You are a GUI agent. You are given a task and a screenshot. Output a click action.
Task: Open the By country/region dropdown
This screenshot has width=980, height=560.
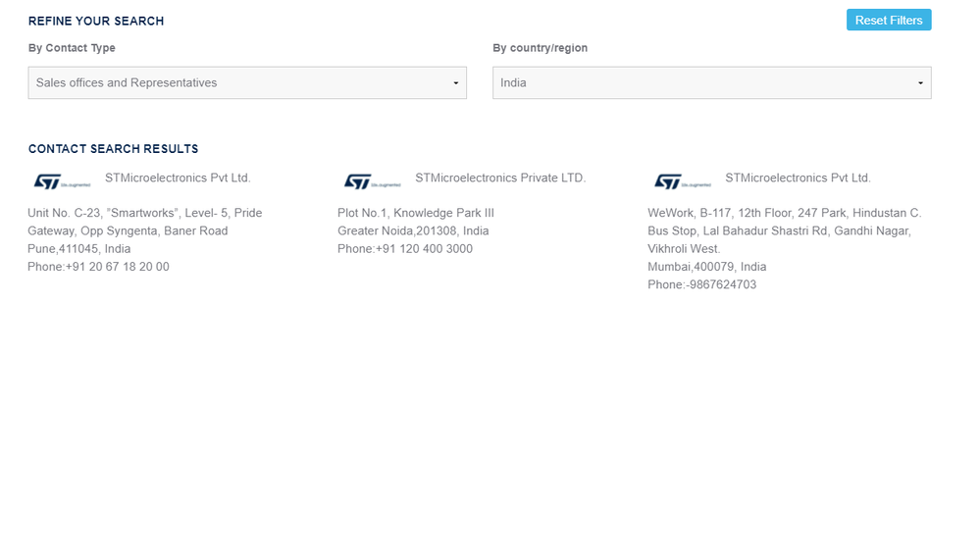[x=712, y=82]
